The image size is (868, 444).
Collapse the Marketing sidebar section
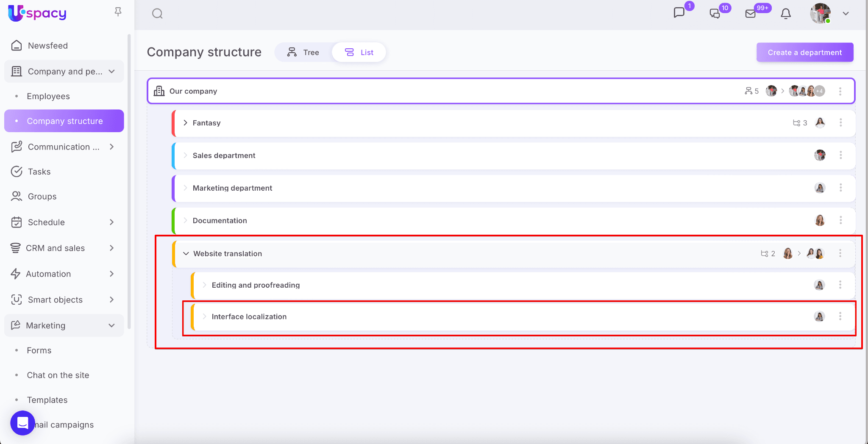[x=111, y=325]
